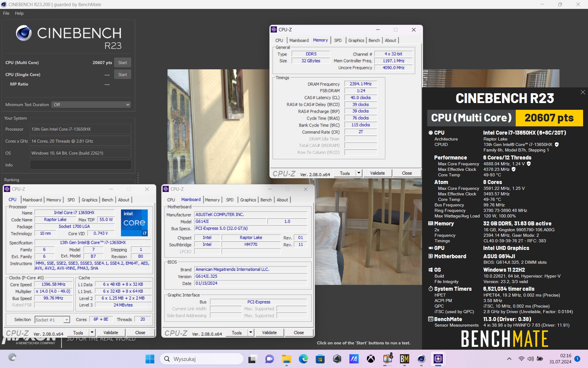Open Armoury Crate icon on taskbar
588x368 pixels.
337,359
